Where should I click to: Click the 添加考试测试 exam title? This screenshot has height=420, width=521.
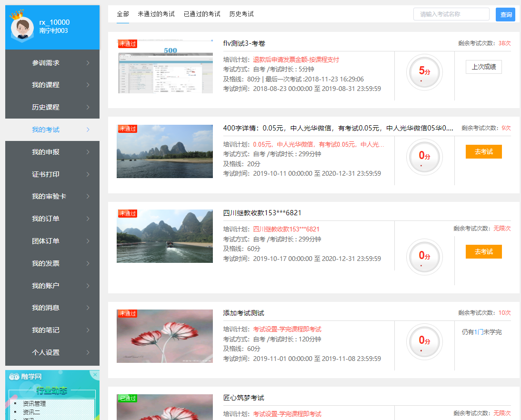click(x=243, y=313)
